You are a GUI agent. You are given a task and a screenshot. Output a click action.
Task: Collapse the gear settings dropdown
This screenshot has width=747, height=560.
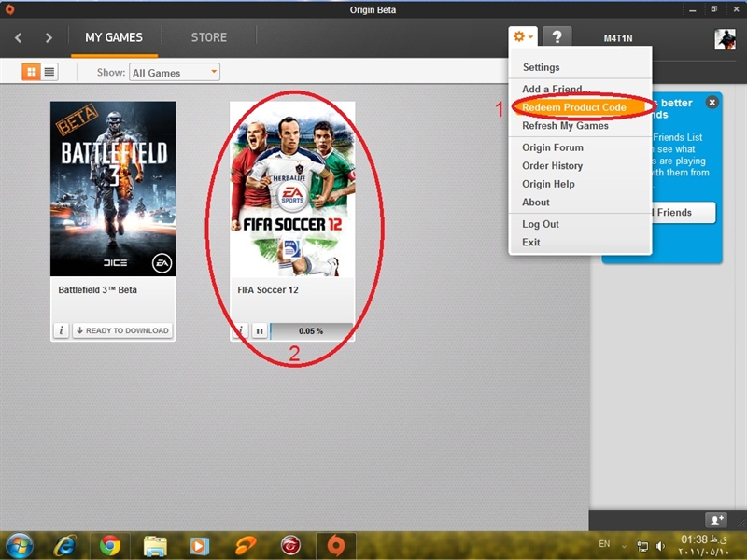(x=523, y=37)
